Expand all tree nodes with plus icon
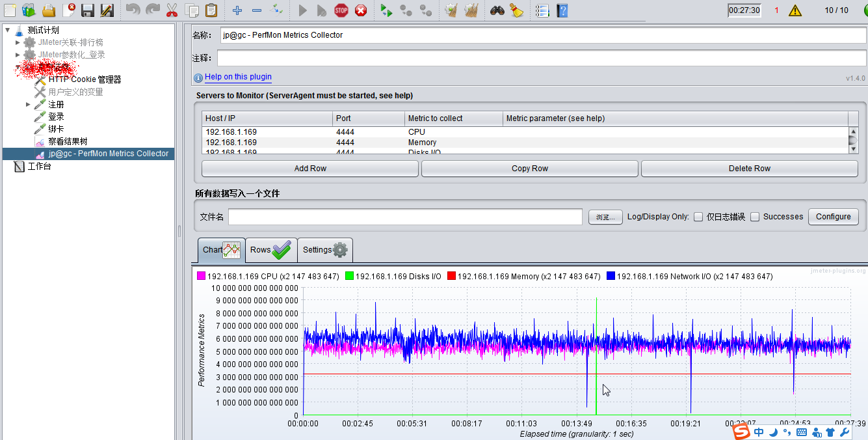This screenshot has height=440, width=868. tap(237, 10)
